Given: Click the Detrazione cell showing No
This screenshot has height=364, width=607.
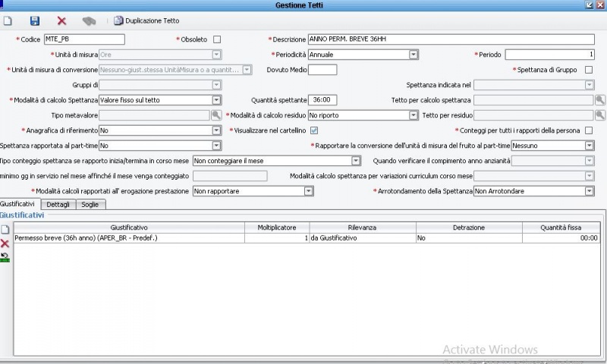Looking at the screenshot, I should click(469, 238).
